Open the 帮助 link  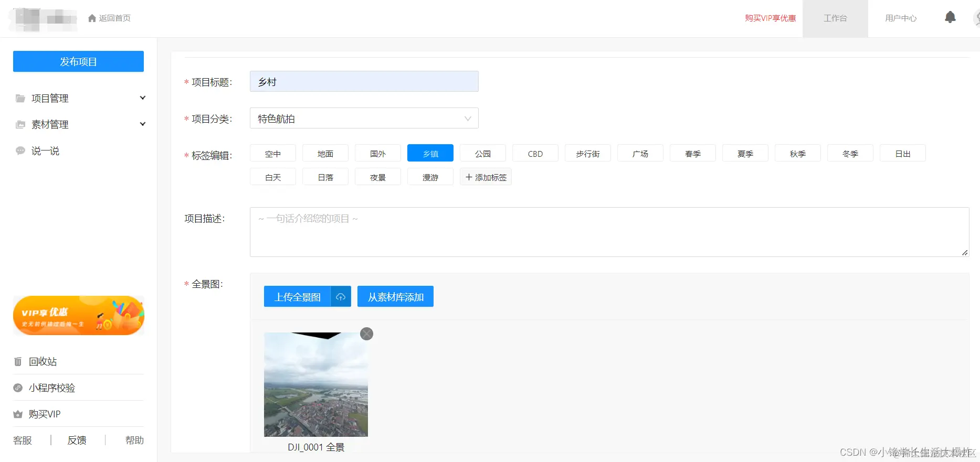point(134,440)
